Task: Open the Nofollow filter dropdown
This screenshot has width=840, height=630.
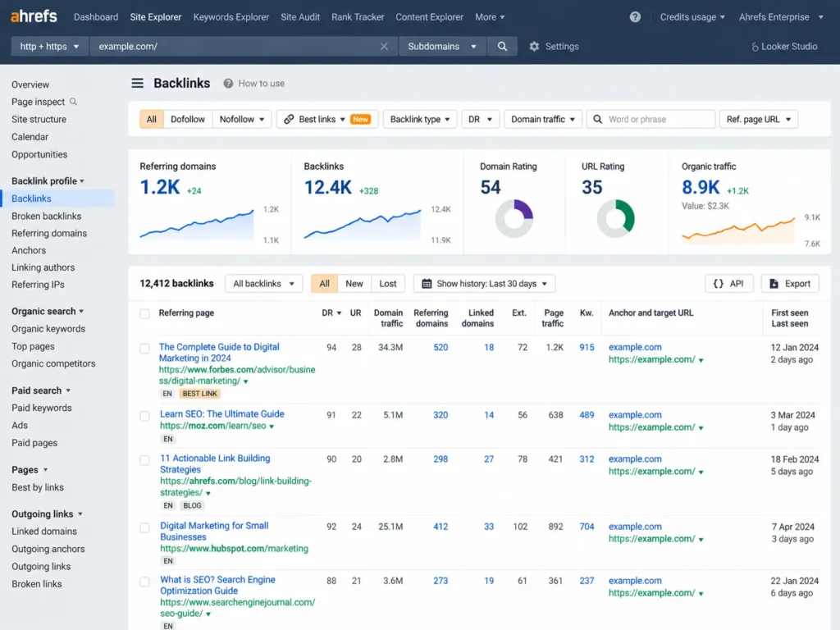Action: [242, 119]
